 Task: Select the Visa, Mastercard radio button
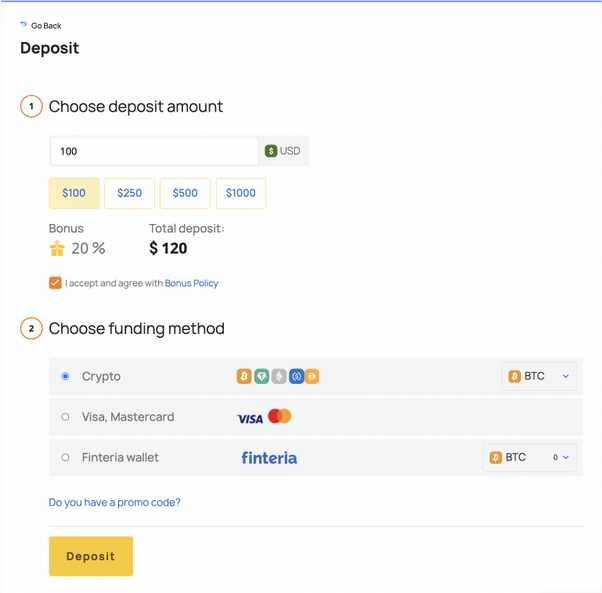65,417
